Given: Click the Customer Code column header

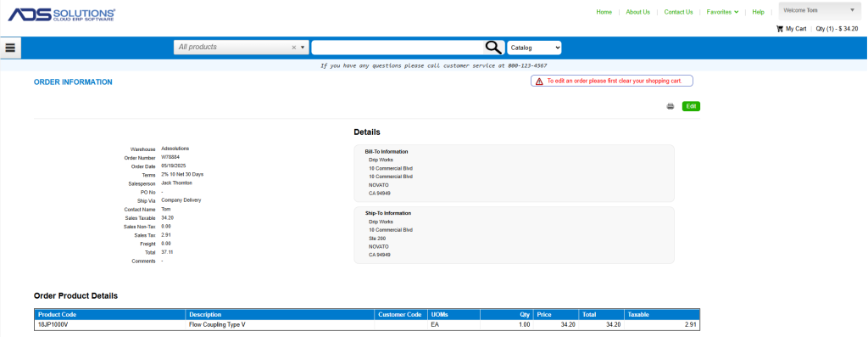Looking at the screenshot, I should [x=401, y=314].
